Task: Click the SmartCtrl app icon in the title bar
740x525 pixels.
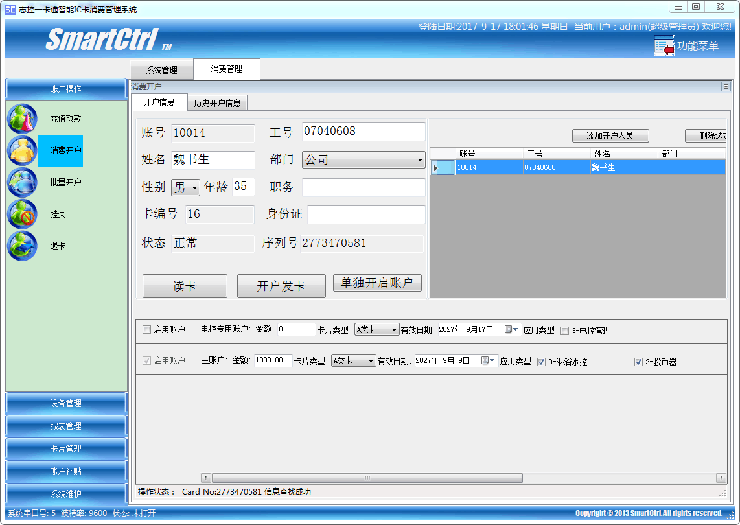Action: coord(10,7)
